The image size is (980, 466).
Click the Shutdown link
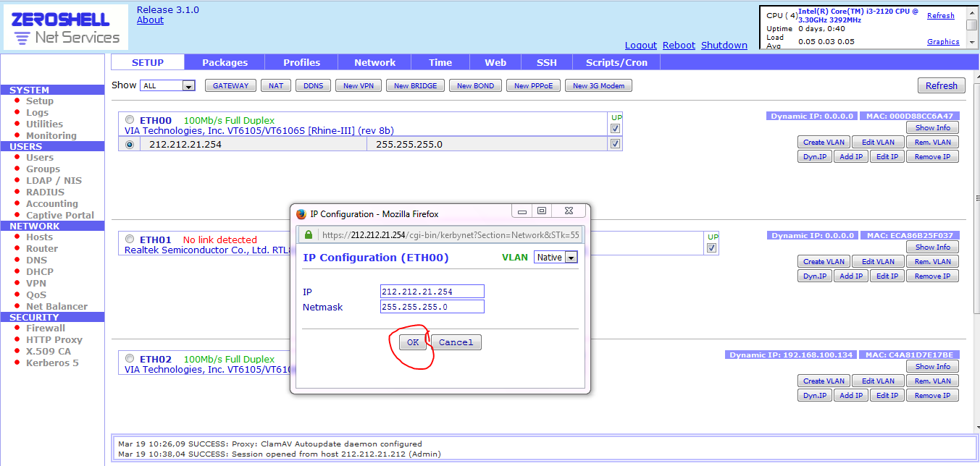[x=724, y=45]
